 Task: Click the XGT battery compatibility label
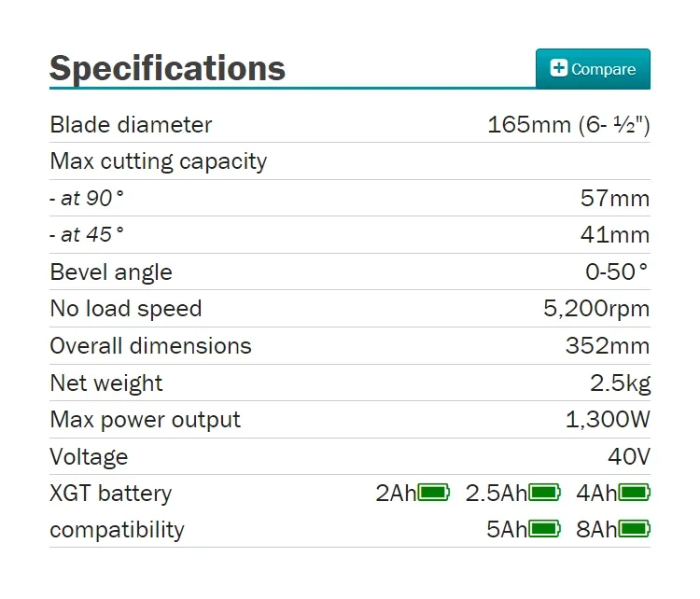(x=117, y=511)
